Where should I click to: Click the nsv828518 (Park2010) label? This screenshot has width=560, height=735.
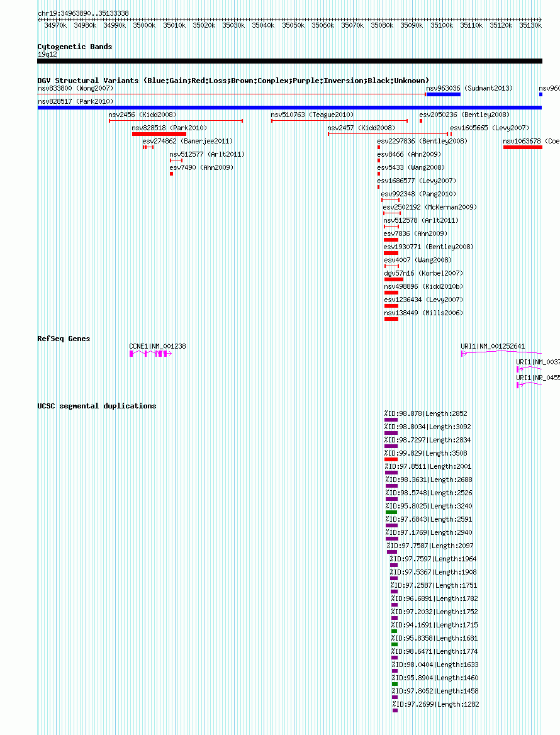169,128
